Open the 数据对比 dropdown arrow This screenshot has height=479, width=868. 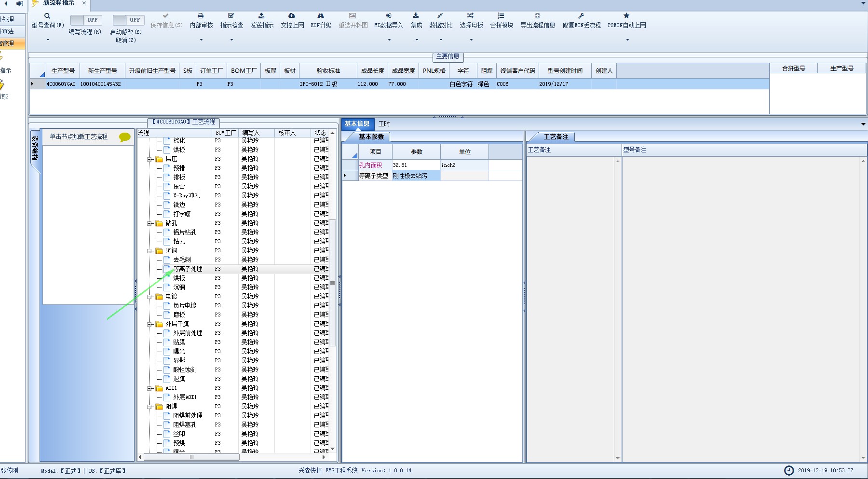[441, 40]
